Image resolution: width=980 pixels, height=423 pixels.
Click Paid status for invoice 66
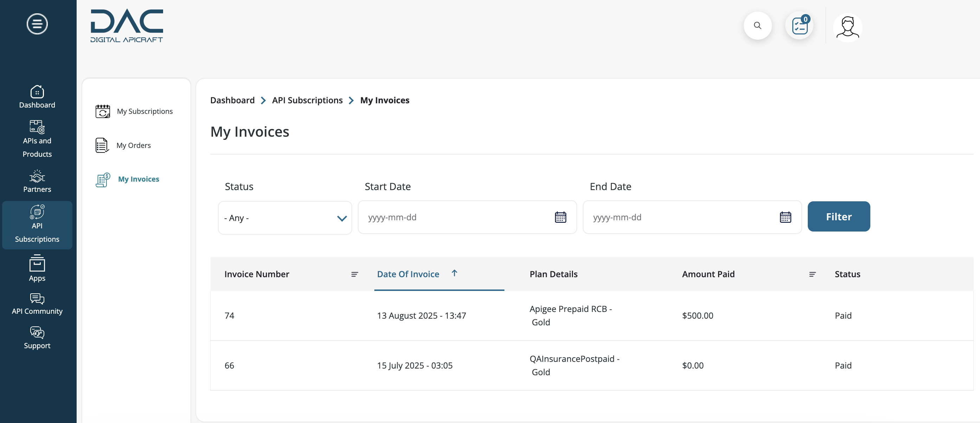843,365
